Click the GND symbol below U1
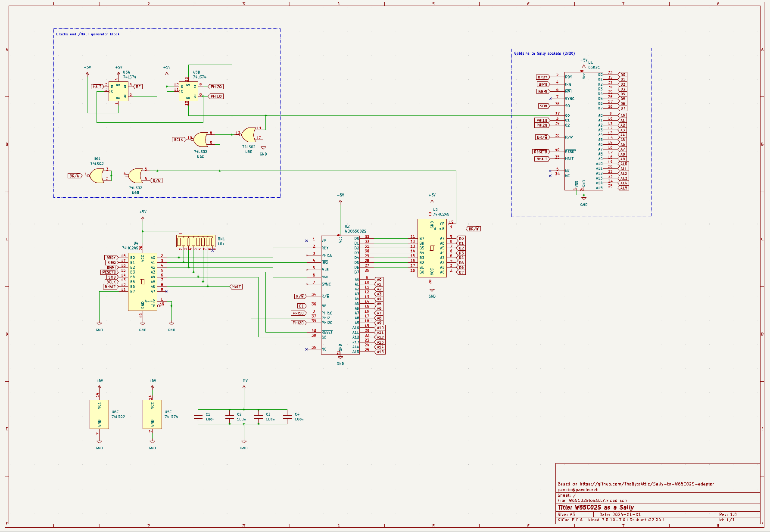 (x=583, y=201)
